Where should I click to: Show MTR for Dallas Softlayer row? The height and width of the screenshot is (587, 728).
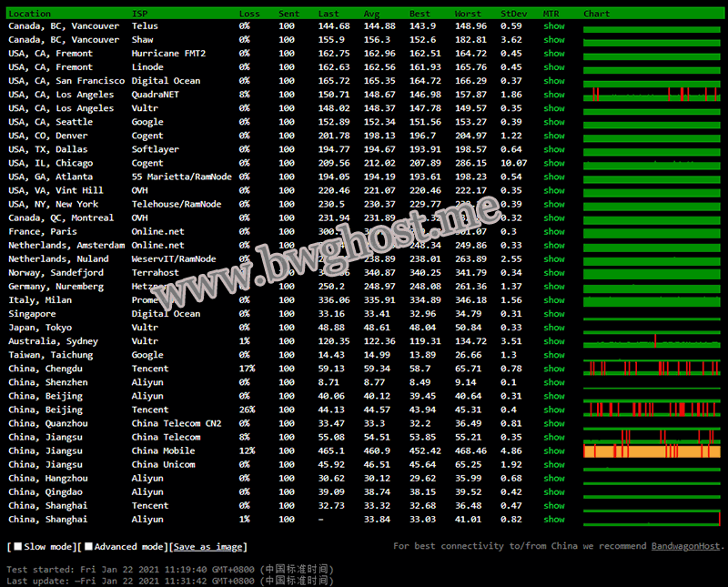tap(554, 149)
